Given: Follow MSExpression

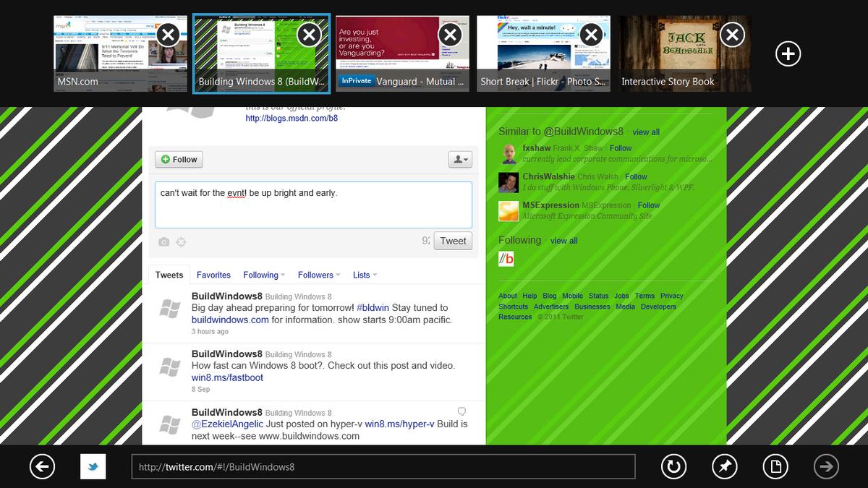Looking at the screenshot, I should click(649, 205).
